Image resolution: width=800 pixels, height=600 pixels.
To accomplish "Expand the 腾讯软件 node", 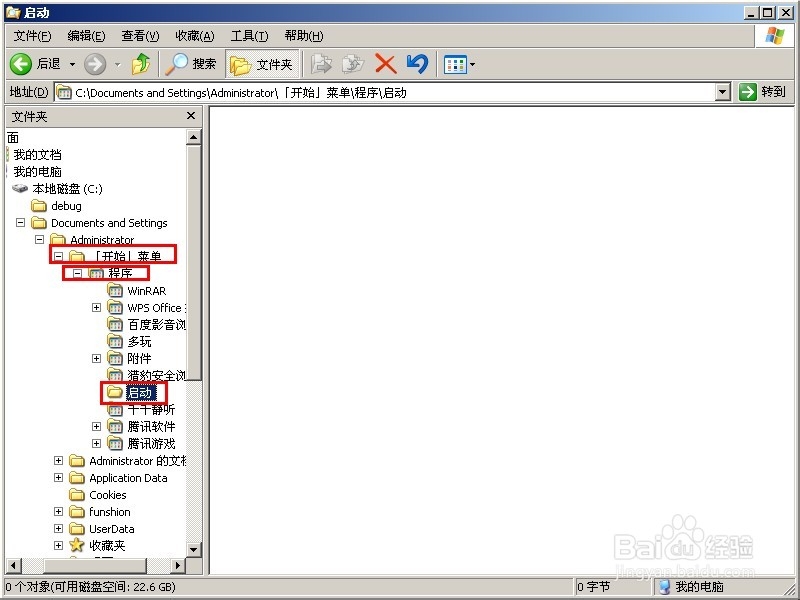I will [96, 426].
